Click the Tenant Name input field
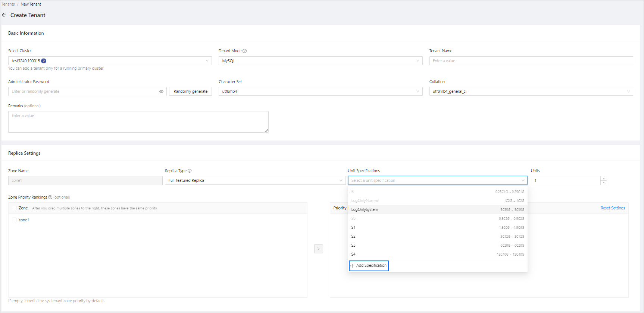The height and width of the screenshot is (313, 644). coord(531,61)
